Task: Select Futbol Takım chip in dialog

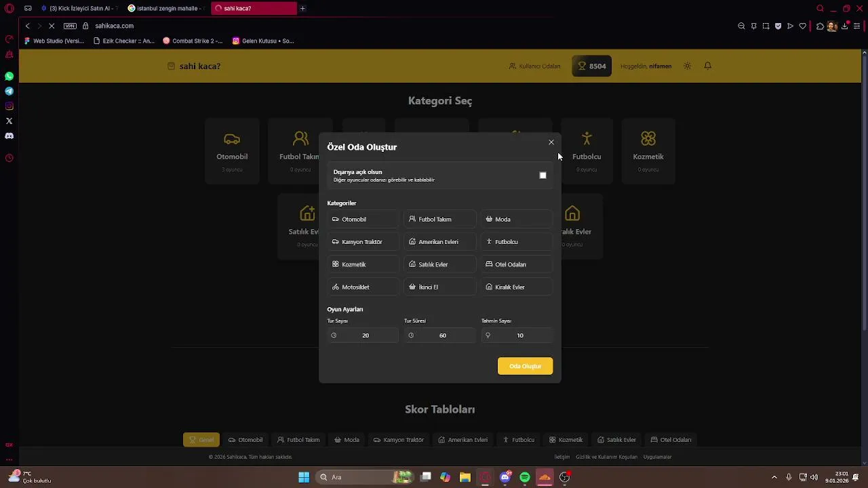Action: click(439, 220)
